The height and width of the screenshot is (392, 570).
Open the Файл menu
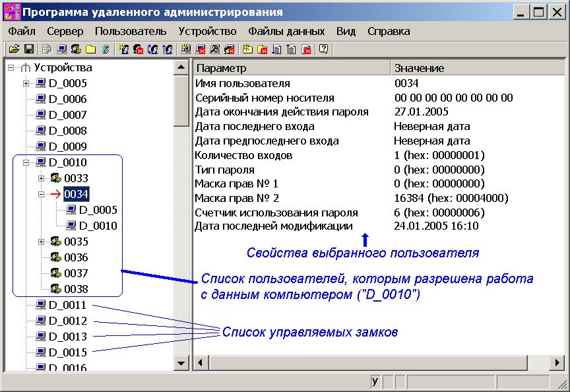22,31
